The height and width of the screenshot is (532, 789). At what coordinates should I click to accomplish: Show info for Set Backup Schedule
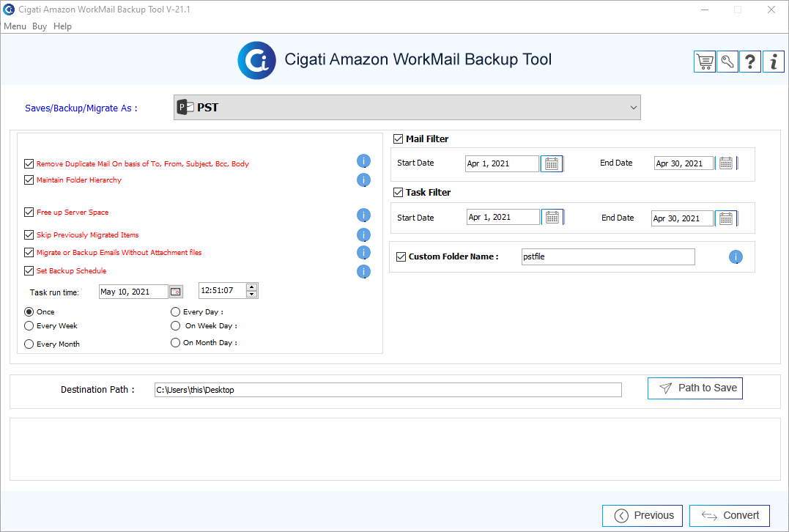pyautogui.click(x=364, y=272)
